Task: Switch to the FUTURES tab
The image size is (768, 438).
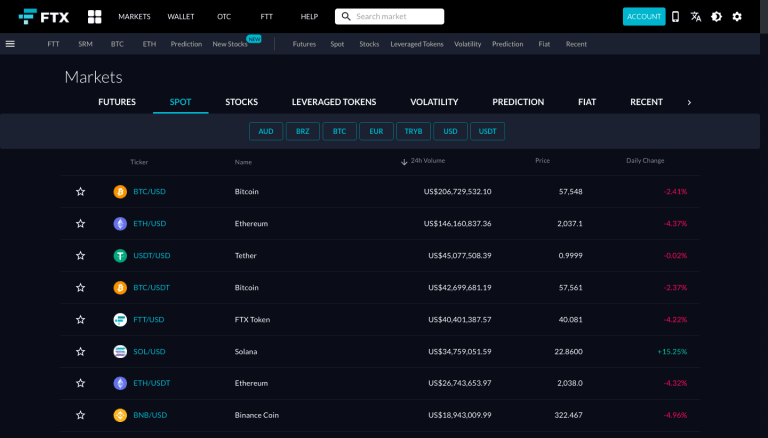Action: [x=117, y=102]
